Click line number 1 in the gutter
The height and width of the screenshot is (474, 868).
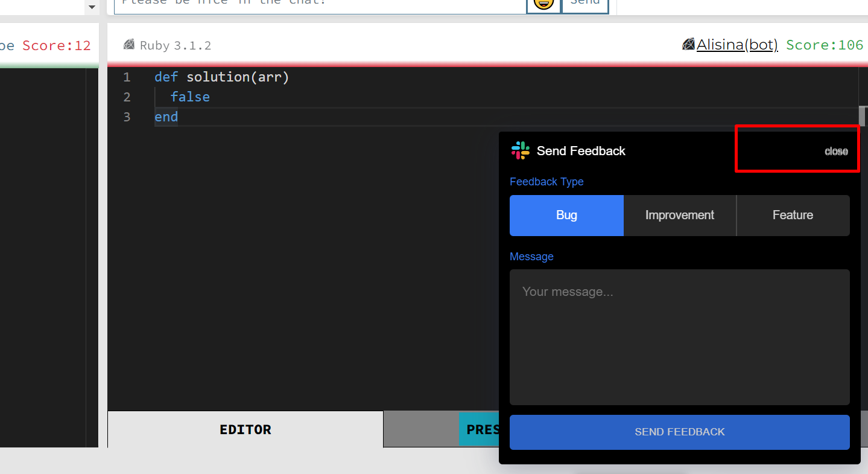click(127, 77)
